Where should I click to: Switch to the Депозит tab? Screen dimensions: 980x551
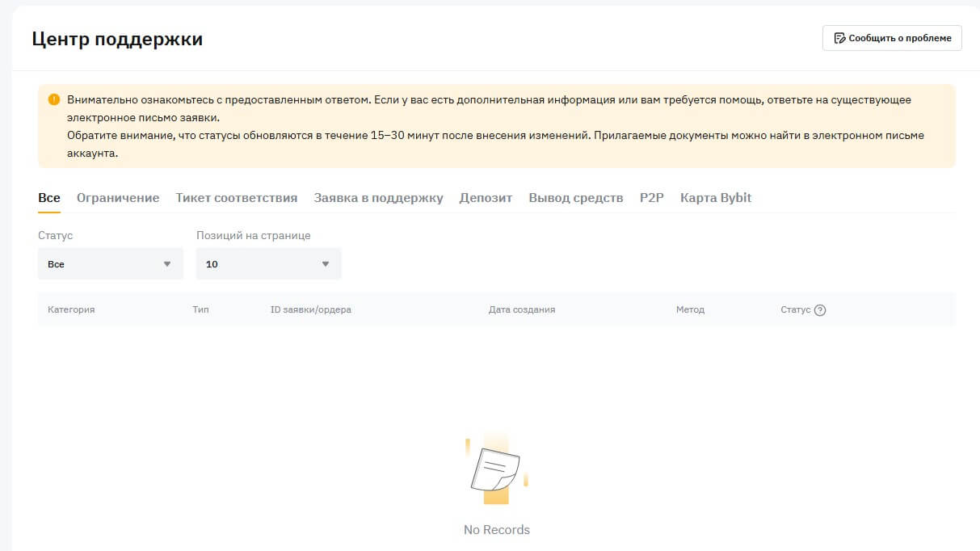coord(486,198)
